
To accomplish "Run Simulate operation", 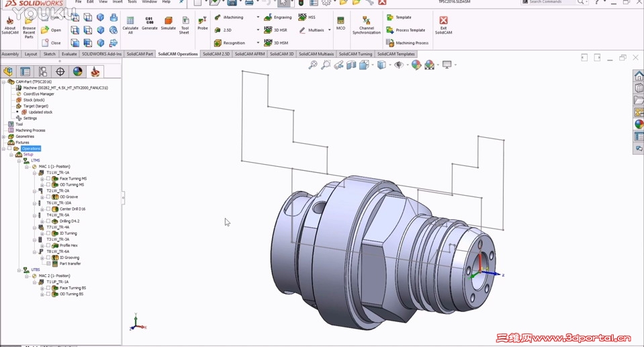I will click(x=168, y=24).
